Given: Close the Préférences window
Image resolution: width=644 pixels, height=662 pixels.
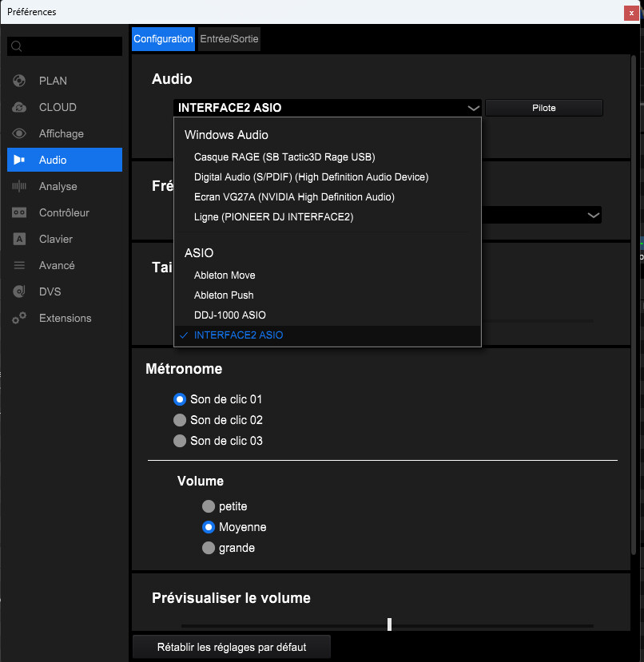Looking at the screenshot, I should pyautogui.click(x=631, y=13).
